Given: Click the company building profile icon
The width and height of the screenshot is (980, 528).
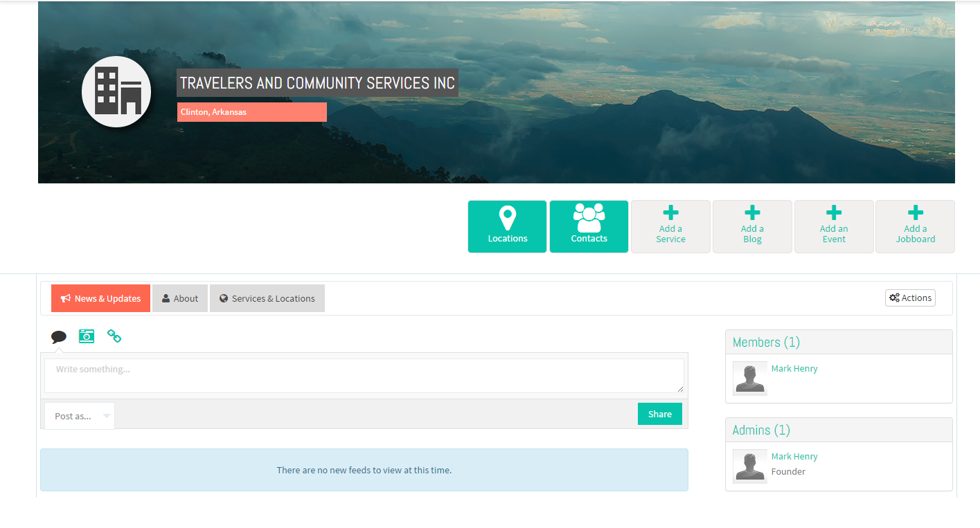Looking at the screenshot, I should coord(116,92).
